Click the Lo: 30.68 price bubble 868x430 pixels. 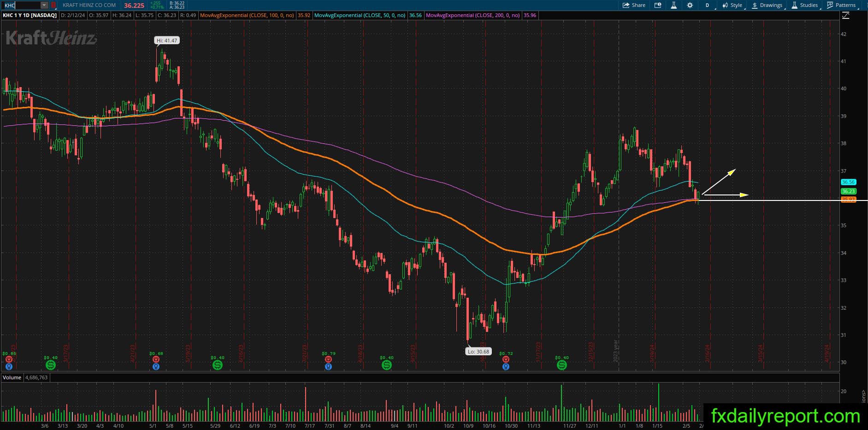(478, 351)
